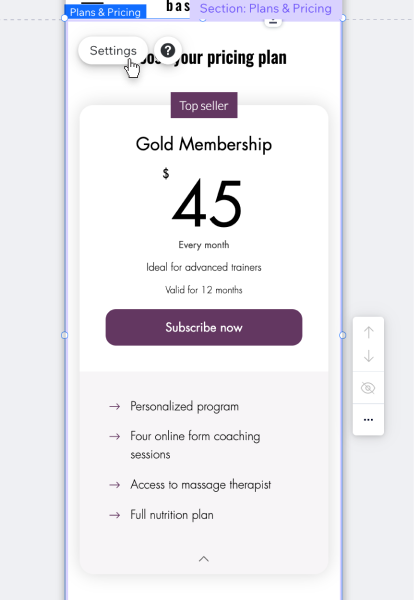Click the left-side selection handle of the section
The height and width of the screenshot is (600, 414).
64,335
